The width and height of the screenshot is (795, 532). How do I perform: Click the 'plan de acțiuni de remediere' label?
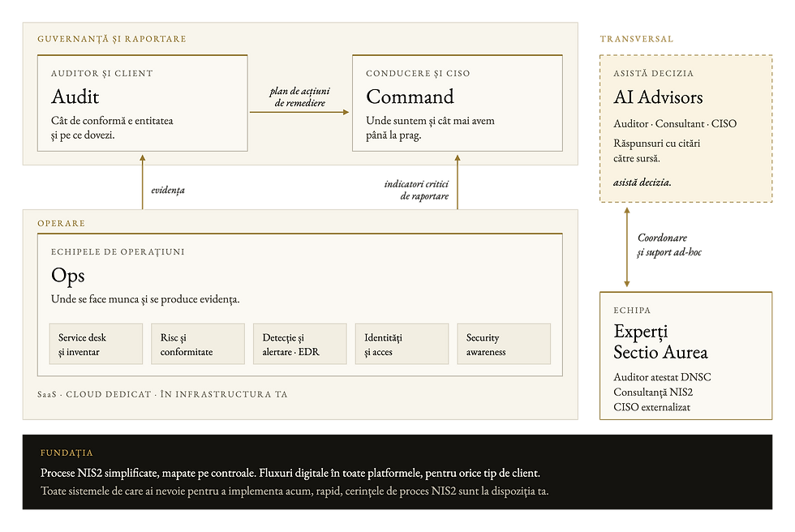click(x=299, y=97)
